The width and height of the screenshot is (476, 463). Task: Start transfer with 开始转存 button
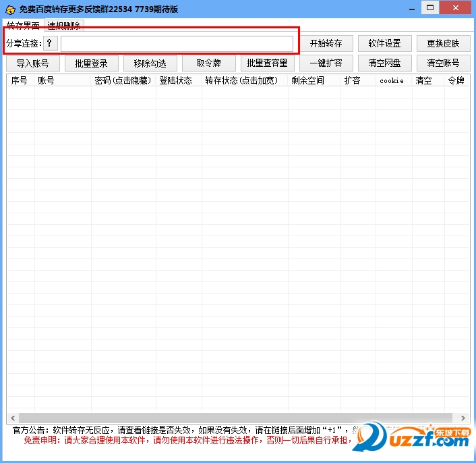(x=326, y=43)
